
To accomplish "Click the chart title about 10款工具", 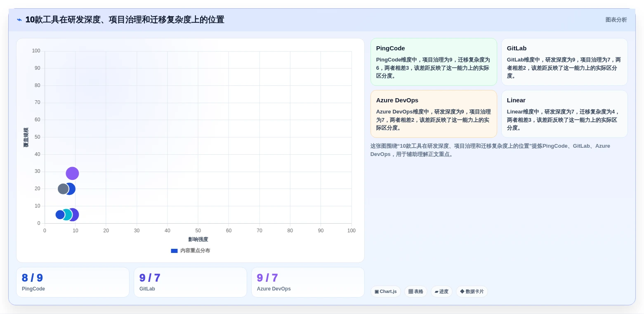I will (125, 20).
